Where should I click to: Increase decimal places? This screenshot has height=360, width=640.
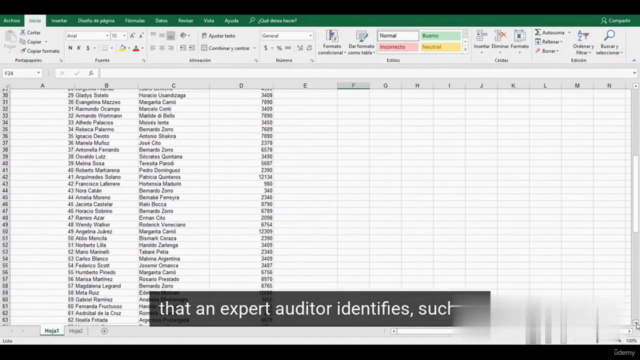(300, 48)
